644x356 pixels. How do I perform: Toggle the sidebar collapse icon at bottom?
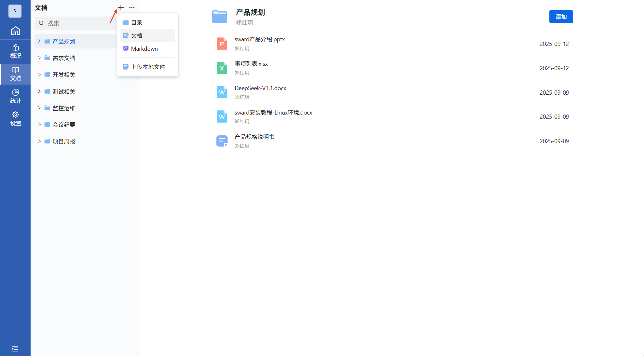[x=15, y=349]
